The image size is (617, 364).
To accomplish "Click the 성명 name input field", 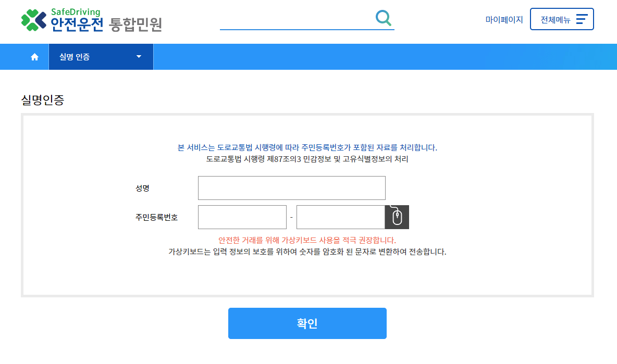I will 292,188.
